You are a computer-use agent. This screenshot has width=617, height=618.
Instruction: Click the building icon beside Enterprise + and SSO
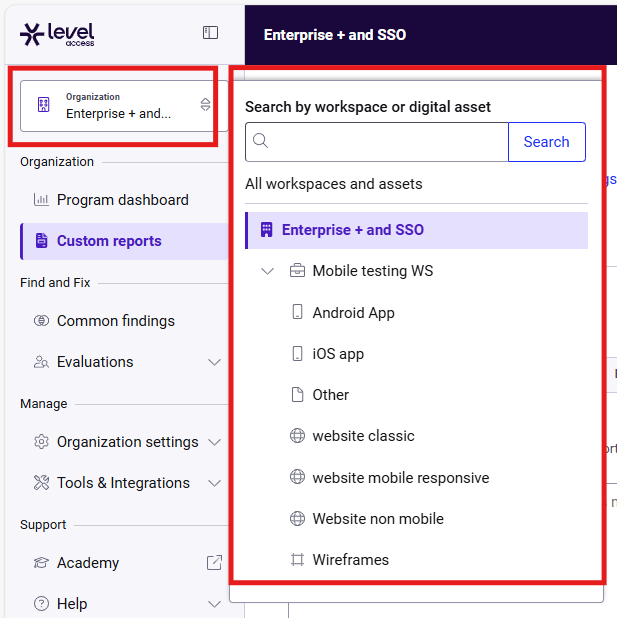267,230
